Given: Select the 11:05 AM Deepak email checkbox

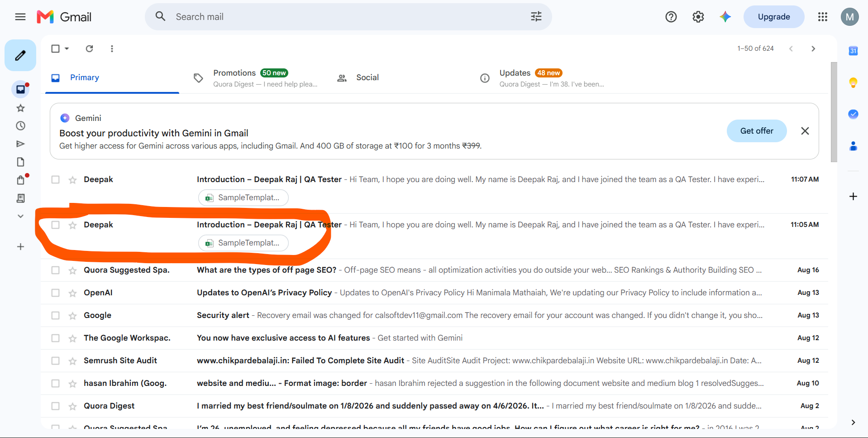Looking at the screenshot, I should 55,225.
